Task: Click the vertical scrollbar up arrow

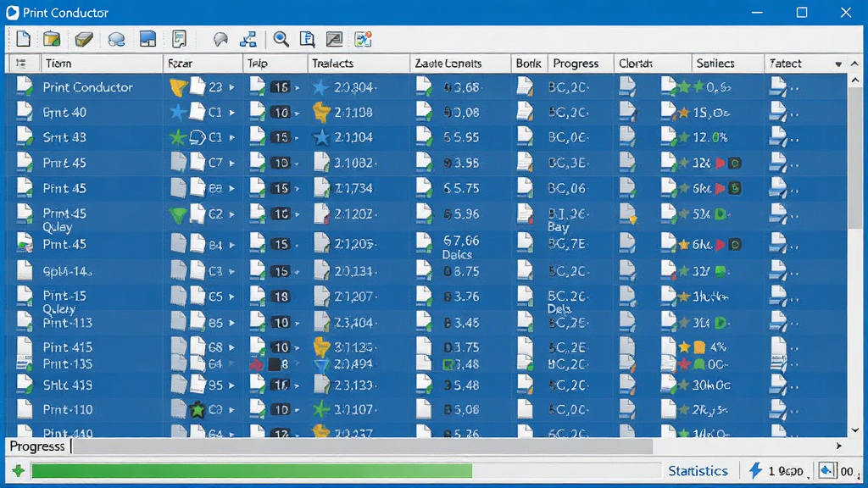Action: click(855, 80)
